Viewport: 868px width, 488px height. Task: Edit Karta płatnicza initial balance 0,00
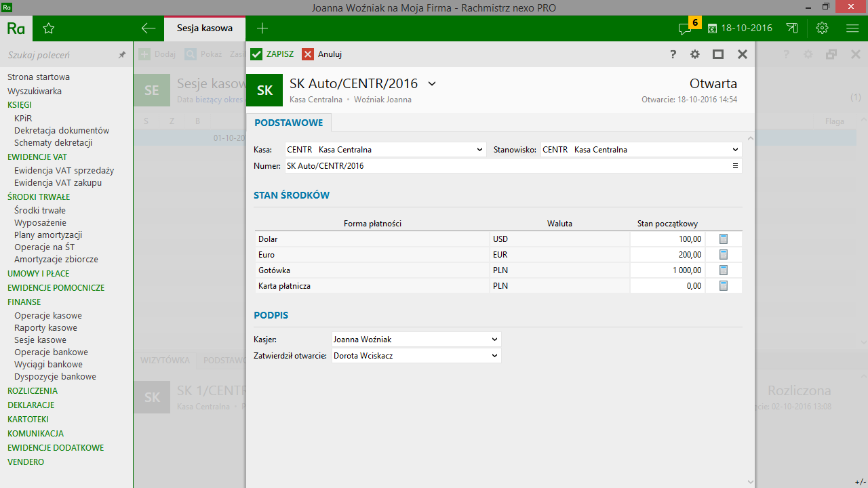click(667, 286)
